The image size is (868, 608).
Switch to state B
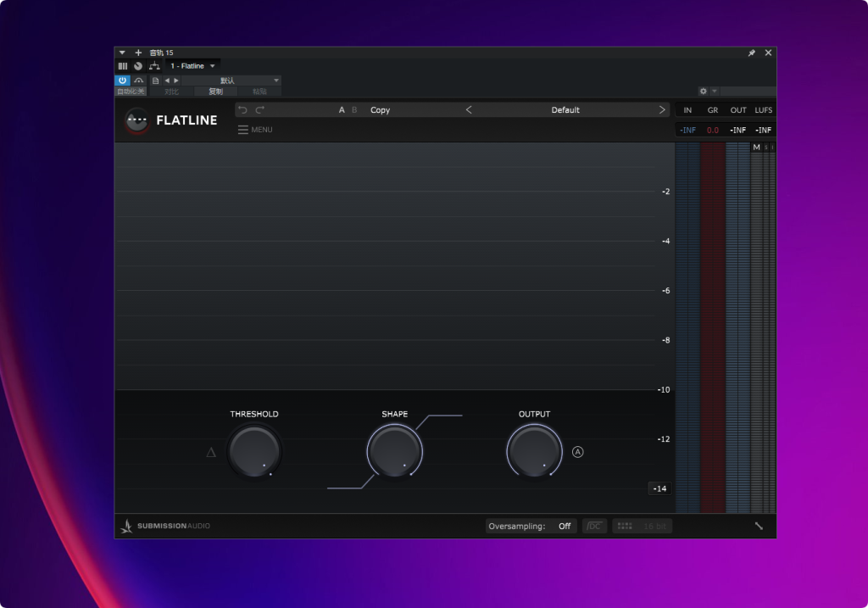[354, 109]
